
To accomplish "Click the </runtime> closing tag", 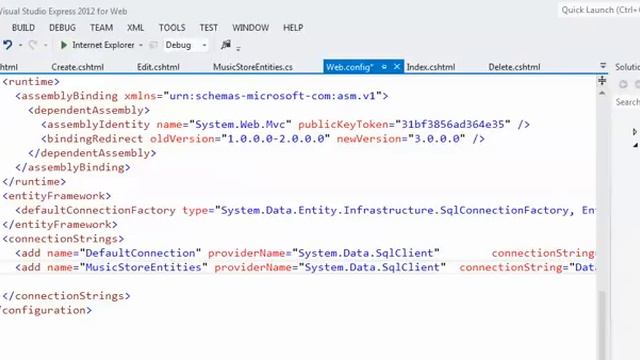I will (x=34, y=182).
